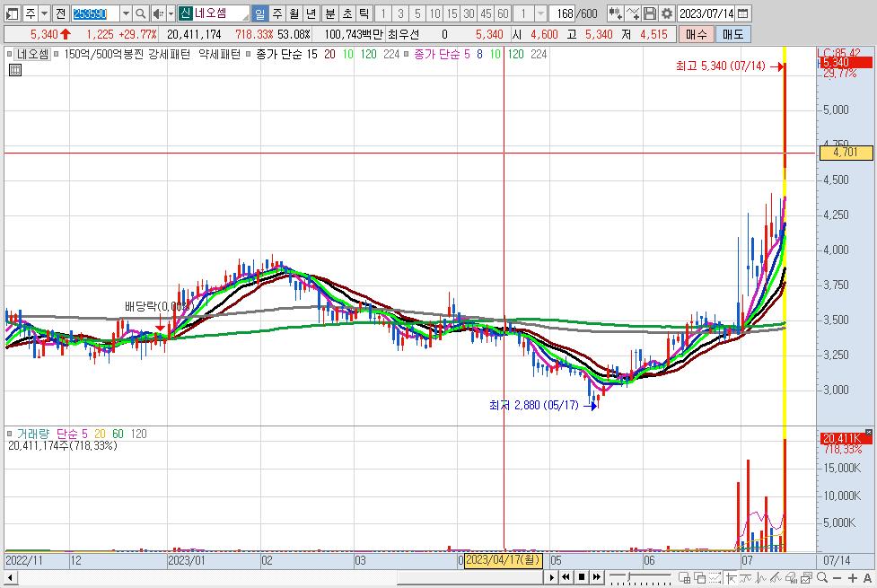877x588 pixels.
Task: Choose the 15 interval button
Action: pyautogui.click(x=452, y=13)
